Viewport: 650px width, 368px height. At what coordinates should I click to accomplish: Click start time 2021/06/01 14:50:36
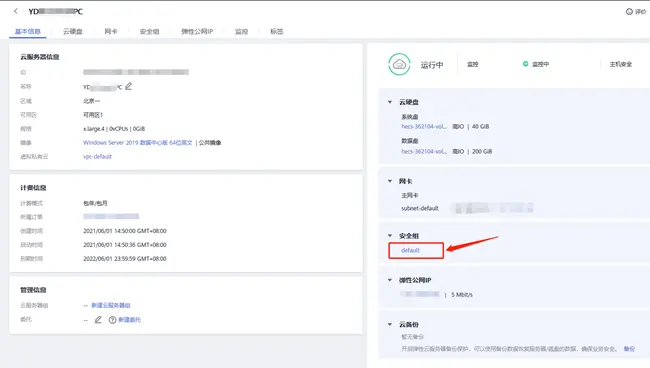[x=124, y=245]
